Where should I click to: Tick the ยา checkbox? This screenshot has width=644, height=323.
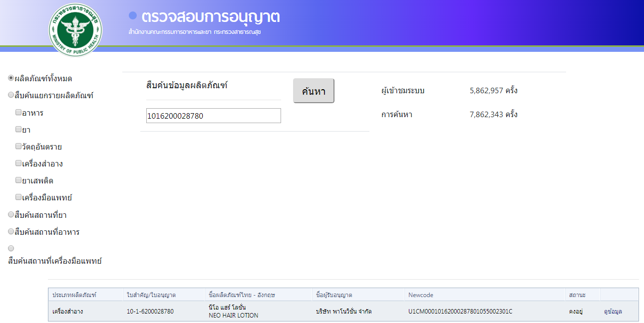18,130
